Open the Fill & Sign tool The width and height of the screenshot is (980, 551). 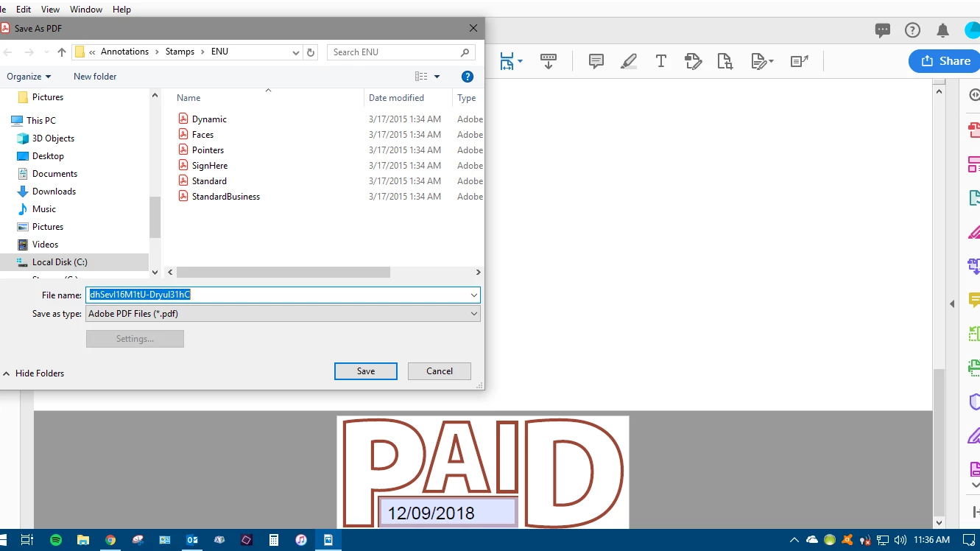pyautogui.click(x=759, y=61)
